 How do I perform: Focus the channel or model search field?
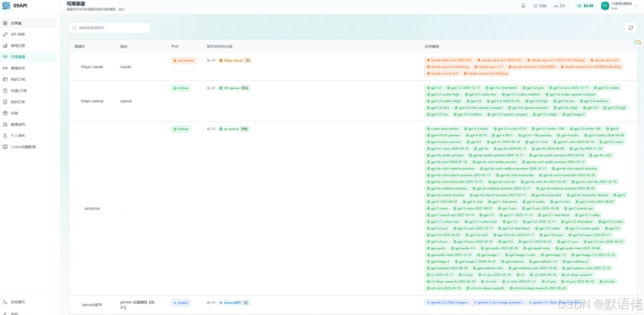coord(109,28)
